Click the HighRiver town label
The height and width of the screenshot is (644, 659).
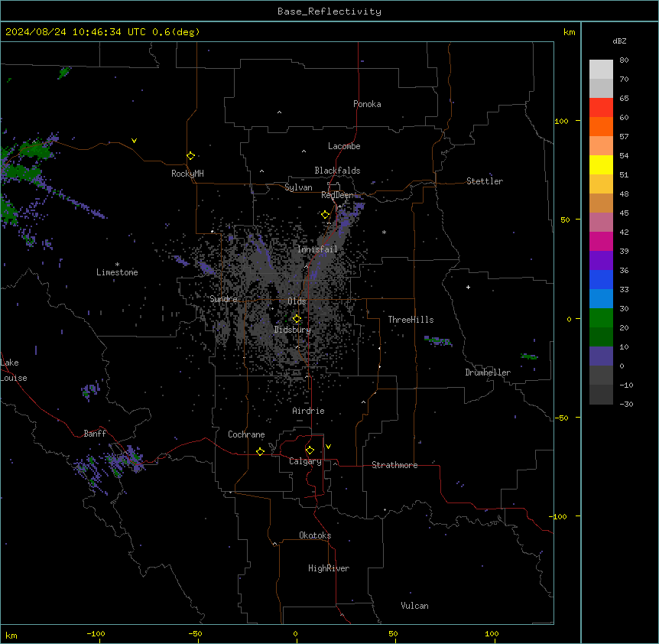[x=329, y=568]
